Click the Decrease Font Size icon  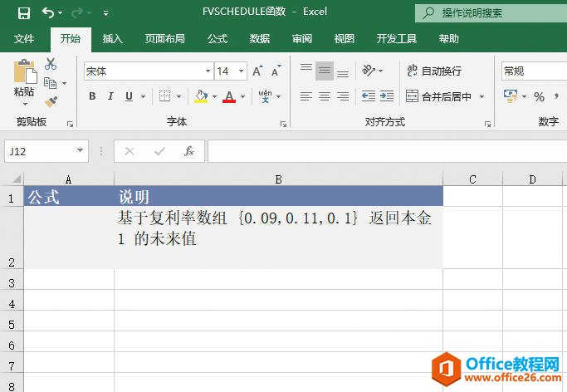pyautogui.click(x=276, y=71)
